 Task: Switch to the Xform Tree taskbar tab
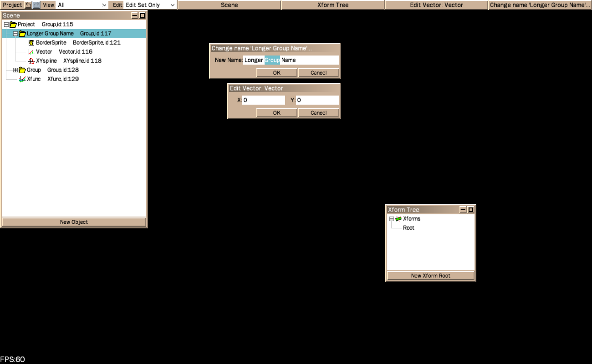[x=332, y=5]
